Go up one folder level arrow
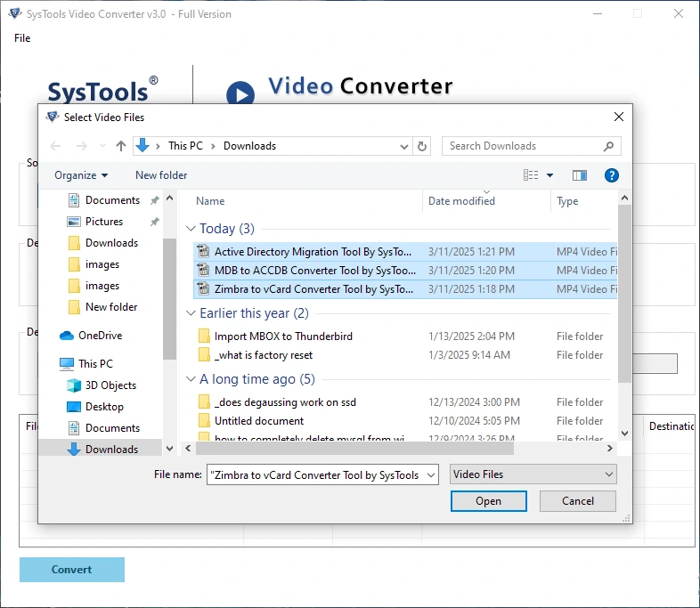 pyautogui.click(x=120, y=146)
